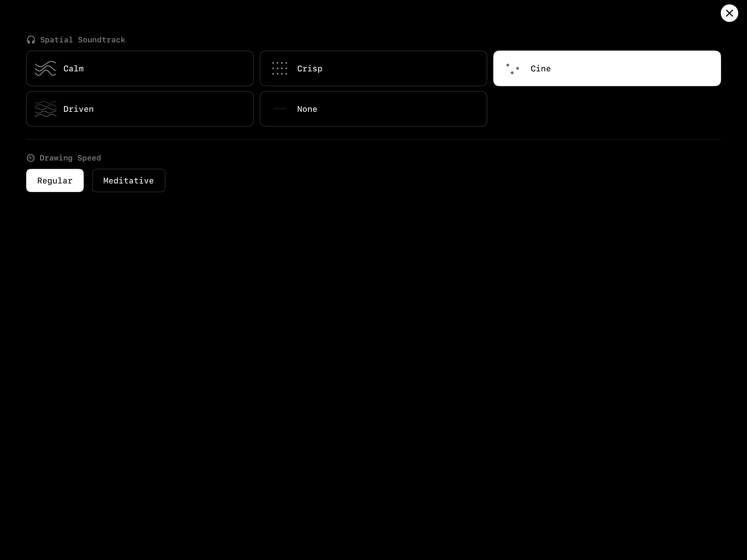The height and width of the screenshot is (560, 747).
Task: Click the Drawing Speed heading text
Action: point(70,158)
